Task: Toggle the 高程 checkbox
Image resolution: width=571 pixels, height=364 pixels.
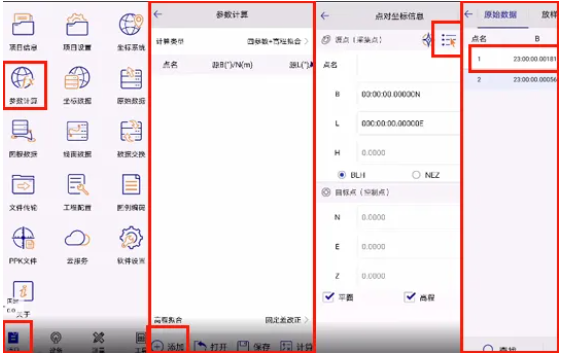Action: (410, 297)
